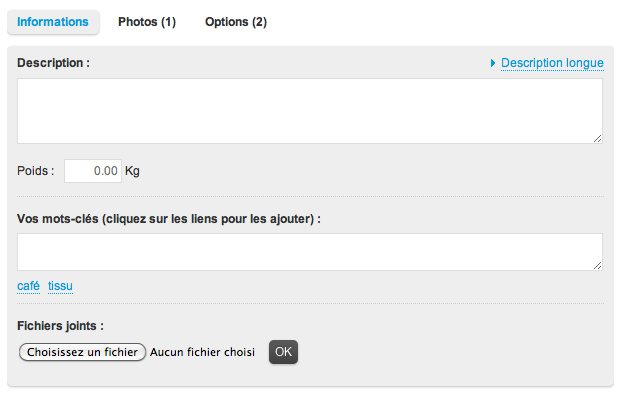Image resolution: width=620 pixels, height=400 pixels.
Task: Open the Photos (1) tab
Action: [147, 22]
